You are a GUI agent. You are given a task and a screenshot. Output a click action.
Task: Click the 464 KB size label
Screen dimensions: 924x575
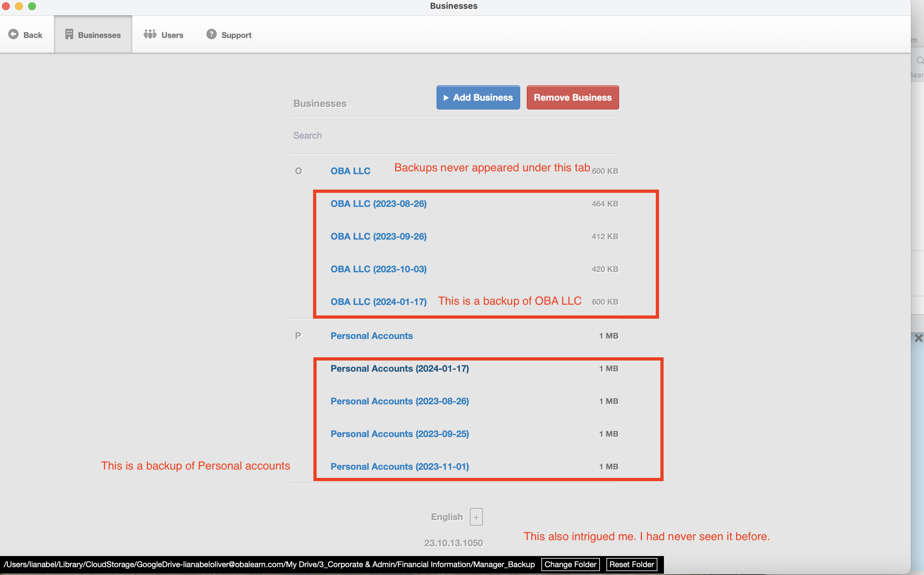coord(605,204)
